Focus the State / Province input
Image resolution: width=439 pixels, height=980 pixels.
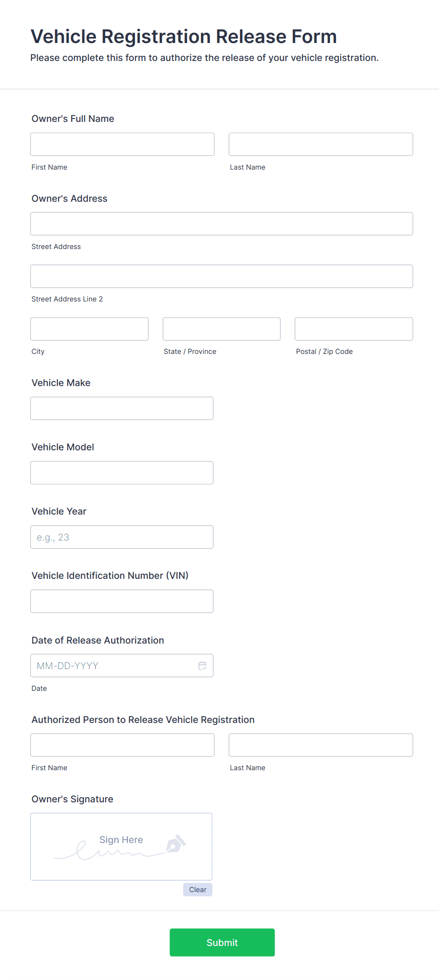point(221,329)
